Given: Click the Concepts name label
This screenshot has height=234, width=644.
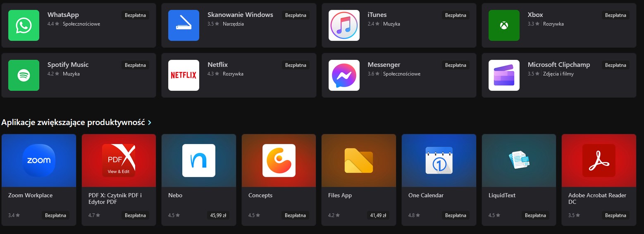Looking at the screenshot, I should (x=260, y=196).
